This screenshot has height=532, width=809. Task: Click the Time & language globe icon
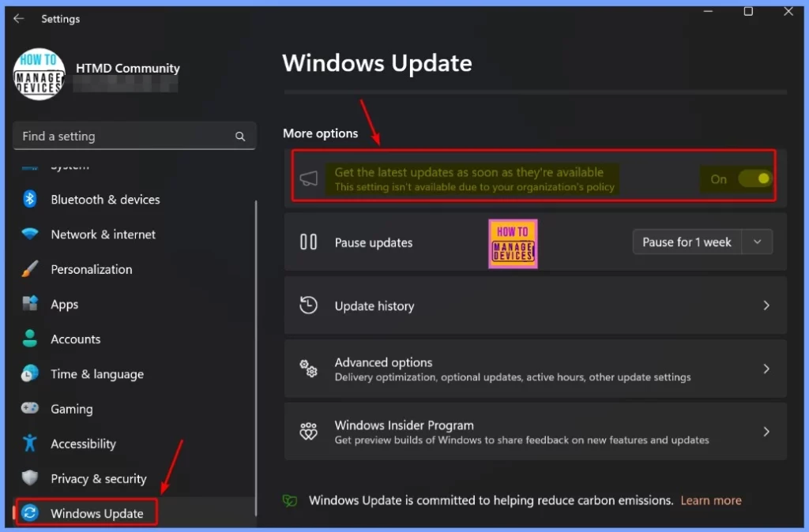pos(30,373)
